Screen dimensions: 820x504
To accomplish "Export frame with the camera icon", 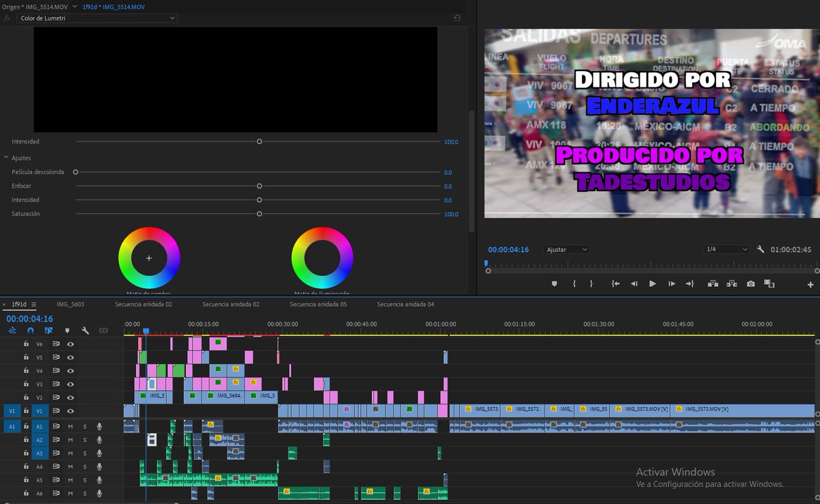I will 751,283.
